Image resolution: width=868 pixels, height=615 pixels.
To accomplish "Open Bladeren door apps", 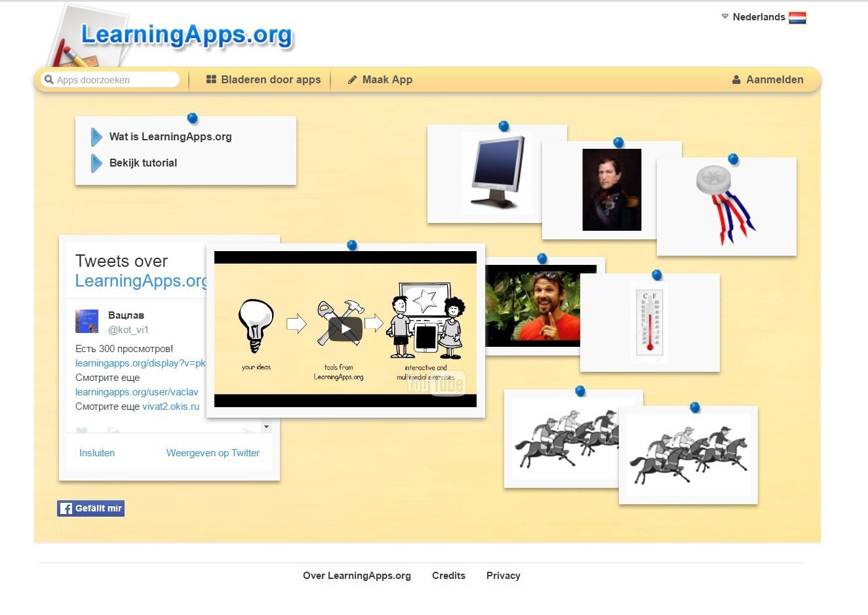I will coord(264,79).
